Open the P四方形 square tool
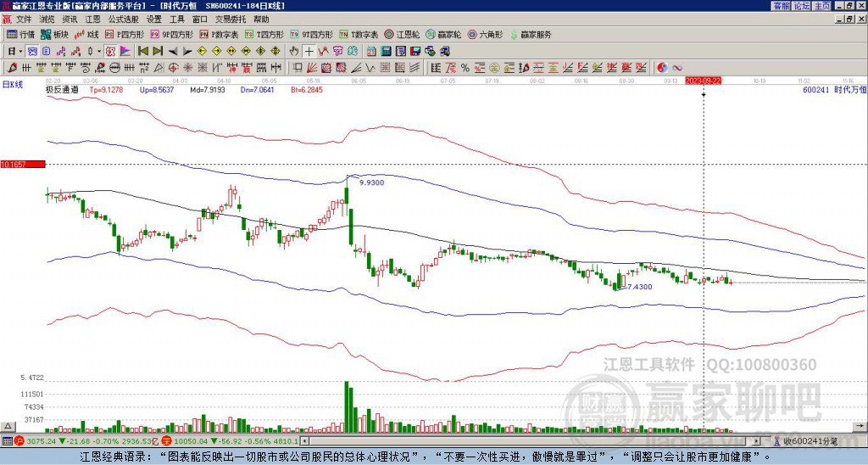Screen dimensions: 868x465 pyautogui.click(x=125, y=34)
